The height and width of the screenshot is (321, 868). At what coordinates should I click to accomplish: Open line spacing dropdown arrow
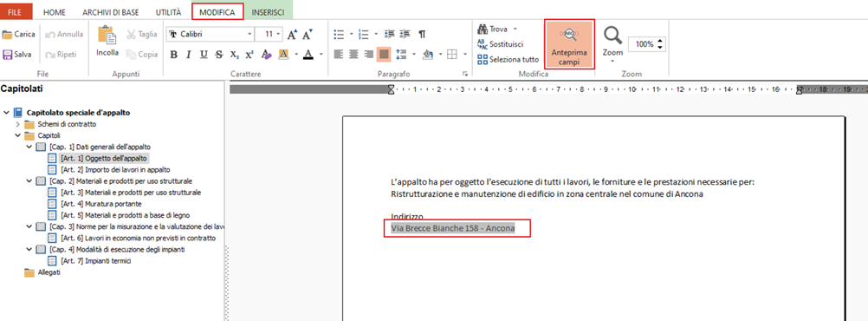(413, 55)
